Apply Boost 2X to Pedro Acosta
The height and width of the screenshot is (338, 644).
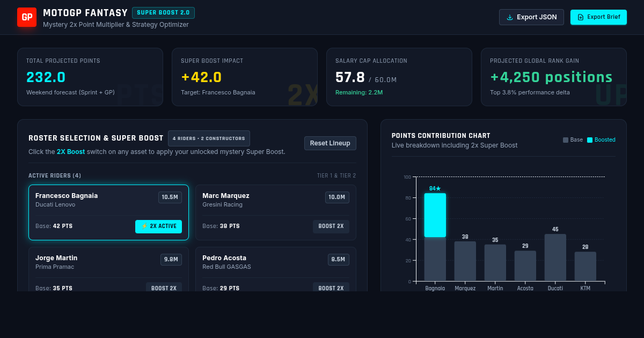point(331,288)
